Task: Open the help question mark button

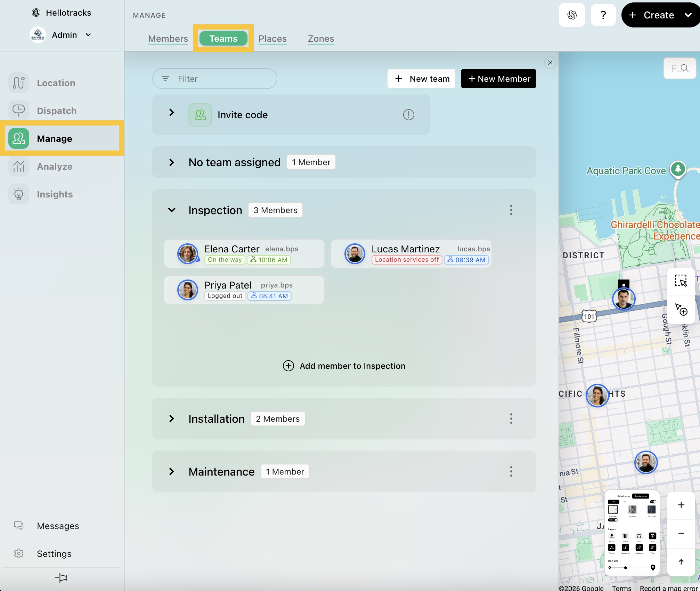Action: (603, 15)
